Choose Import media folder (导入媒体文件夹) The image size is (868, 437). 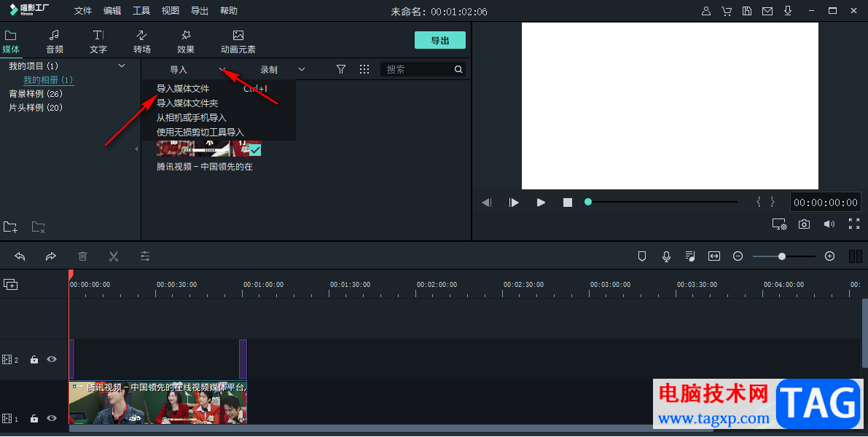[187, 103]
